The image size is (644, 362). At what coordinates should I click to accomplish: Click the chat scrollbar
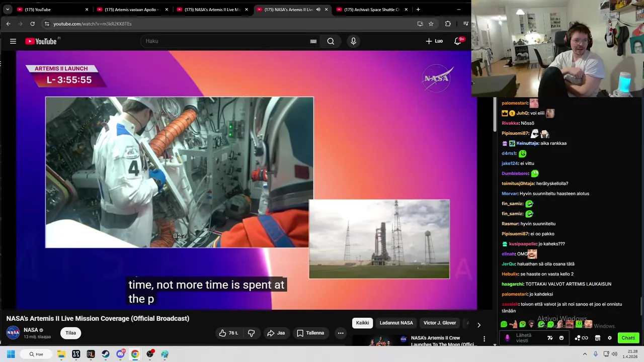[x=641, y=306]
